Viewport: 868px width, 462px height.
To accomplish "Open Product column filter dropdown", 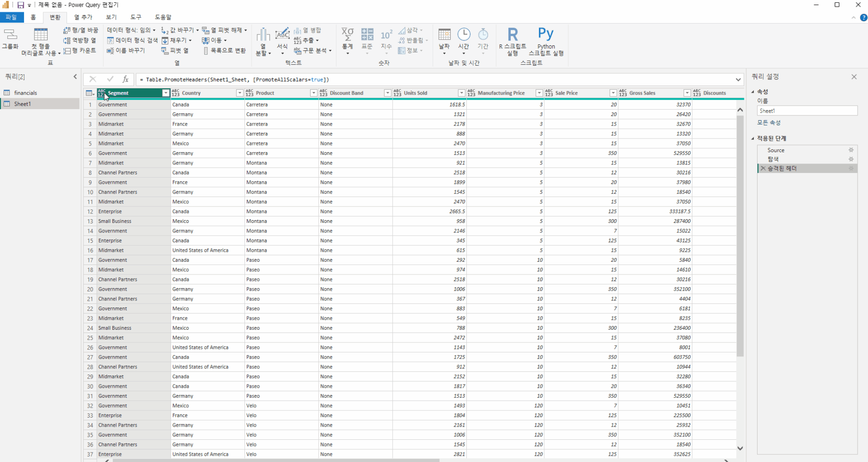I will click(313, 93).
